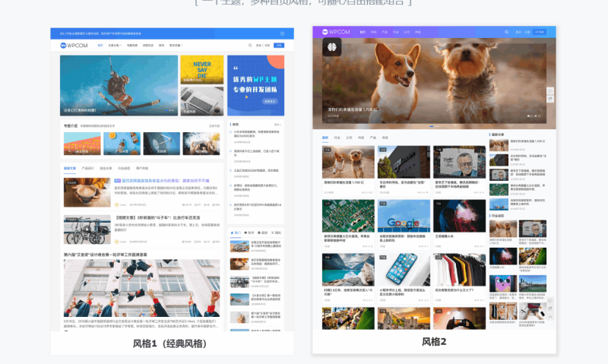Open the Google sign article card in Style 2
This screenshot has width=608, height=364.
tap(404, 224)
